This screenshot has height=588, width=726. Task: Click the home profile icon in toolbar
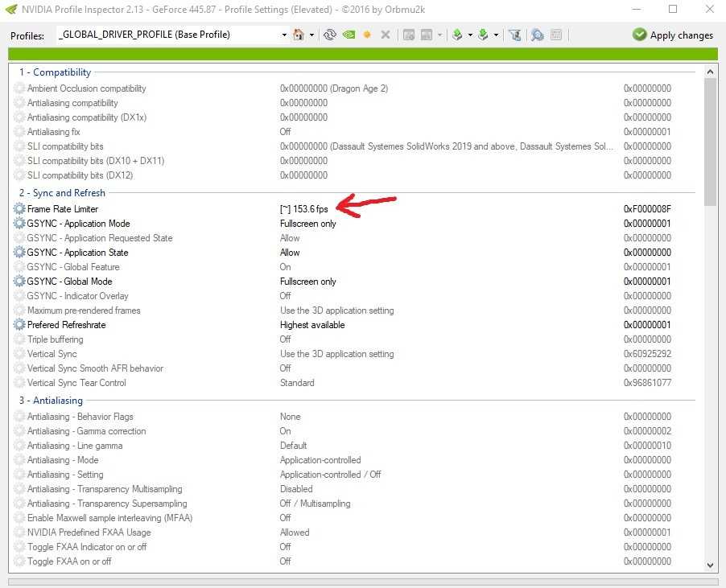299,35
